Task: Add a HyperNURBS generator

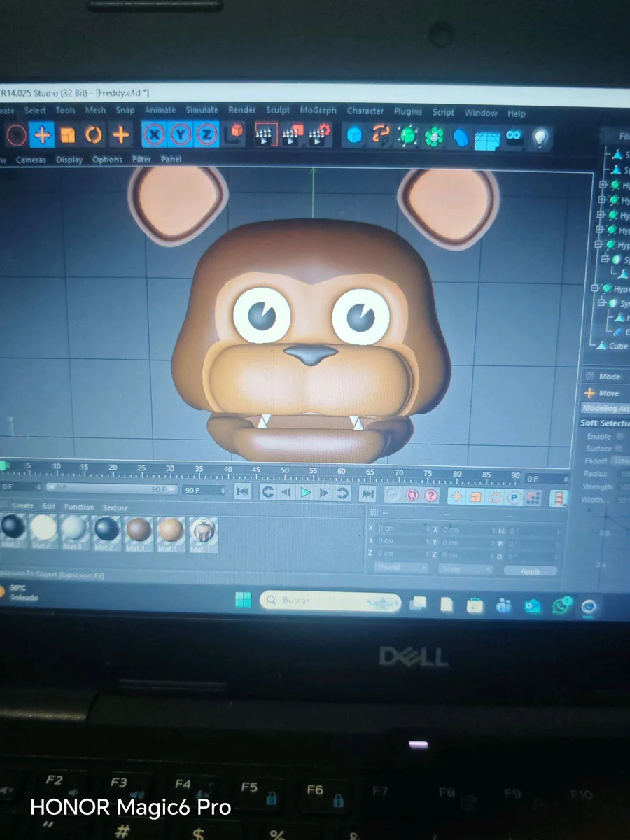Action: pos(408,136)
